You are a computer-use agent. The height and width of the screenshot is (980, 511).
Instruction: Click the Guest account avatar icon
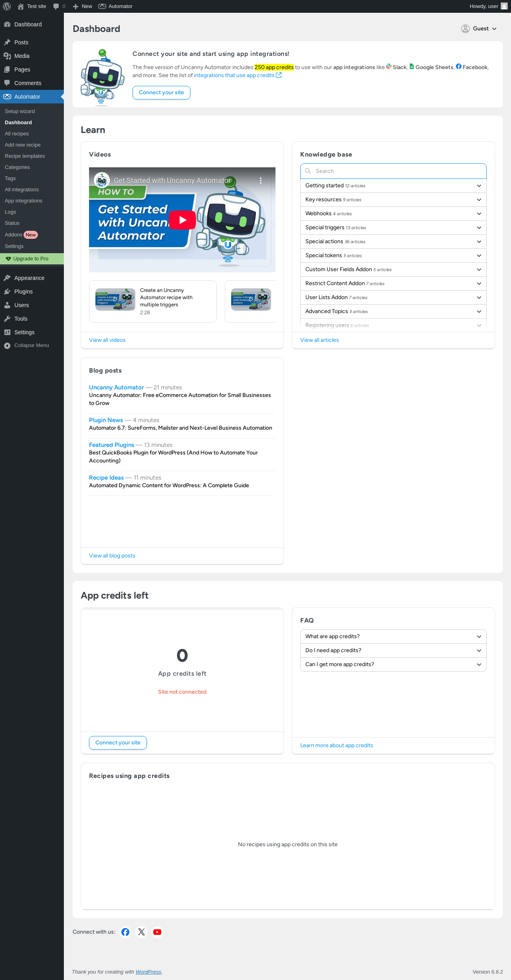465,29
